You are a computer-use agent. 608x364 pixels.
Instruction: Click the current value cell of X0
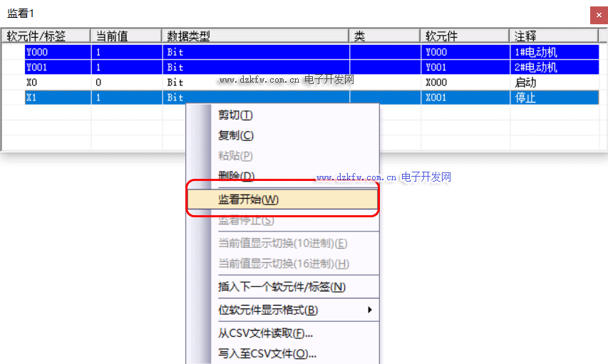click(x=126, y=82)
